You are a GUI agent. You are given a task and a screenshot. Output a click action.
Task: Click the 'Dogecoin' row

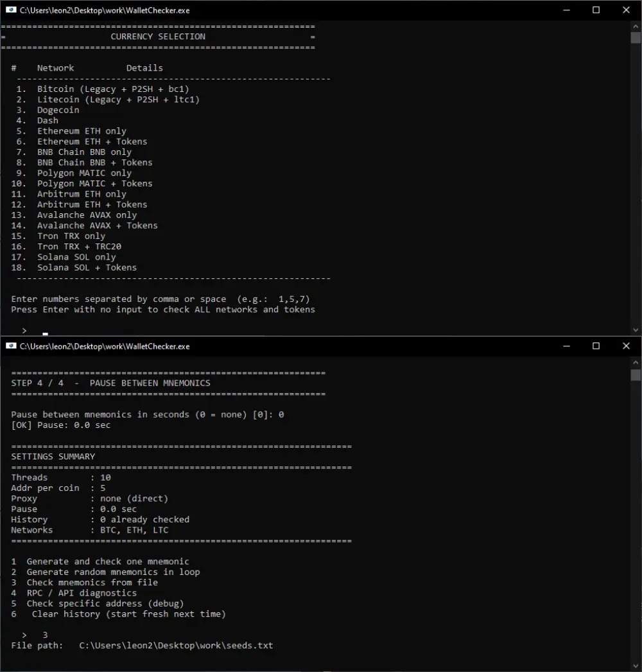[48, 110]
